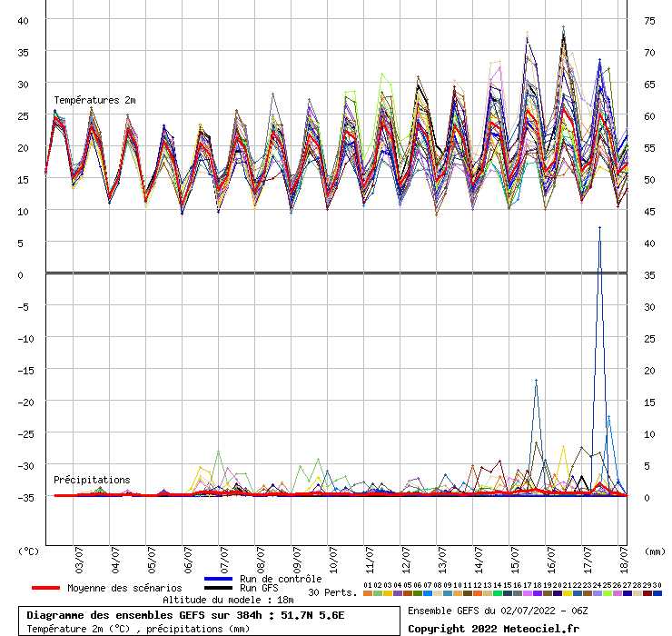Viewport: 672px width, 636px height.
Task: Click the '30 Perts.' legend label
Action: pyautogui.click(x=332, y=592)
